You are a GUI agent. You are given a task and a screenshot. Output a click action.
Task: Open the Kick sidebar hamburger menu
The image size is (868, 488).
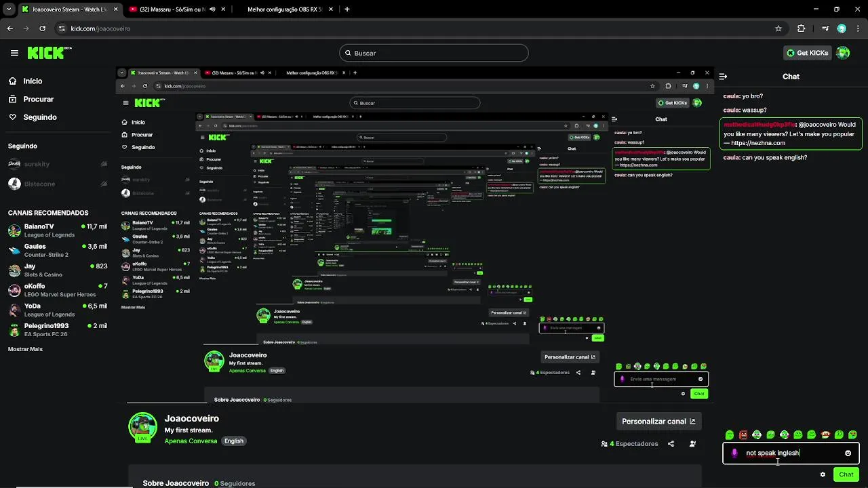(x=14, y=53)
